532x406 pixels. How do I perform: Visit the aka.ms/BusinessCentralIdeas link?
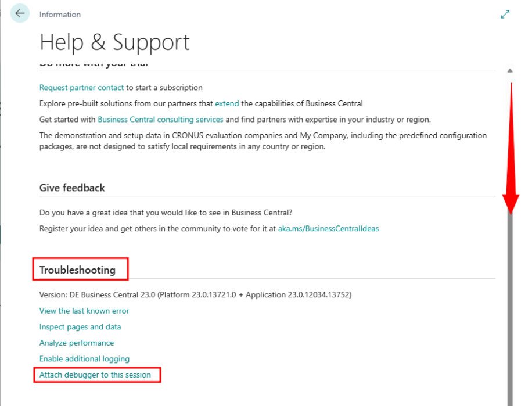click(328, 228)
